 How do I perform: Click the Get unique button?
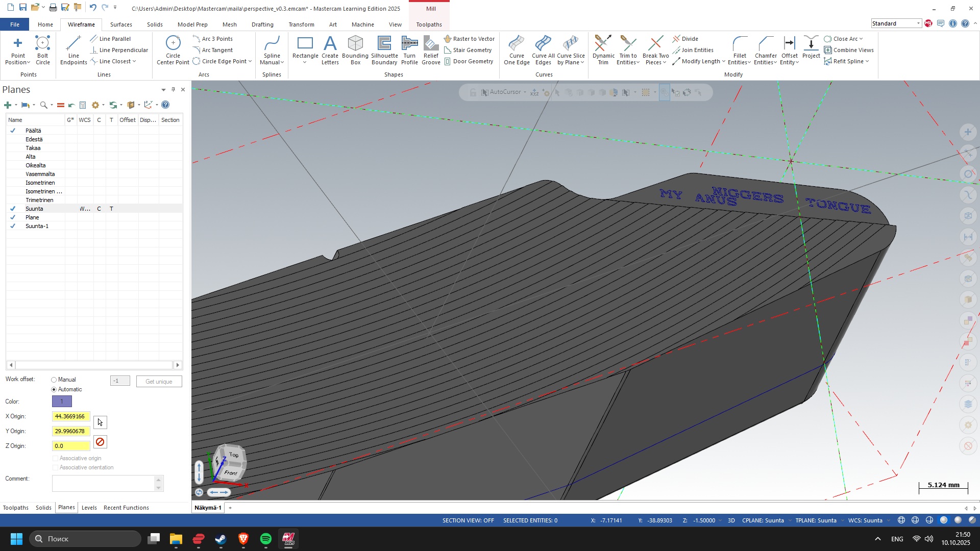(159, 382)
